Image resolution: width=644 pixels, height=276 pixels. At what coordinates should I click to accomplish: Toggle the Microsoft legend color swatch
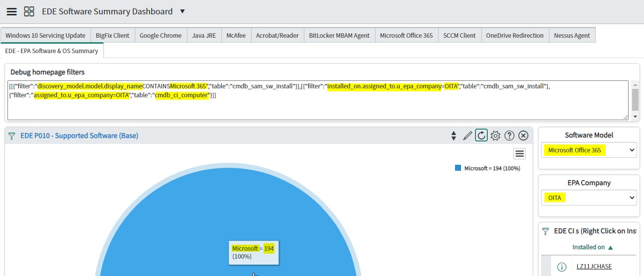pos(458,168)
